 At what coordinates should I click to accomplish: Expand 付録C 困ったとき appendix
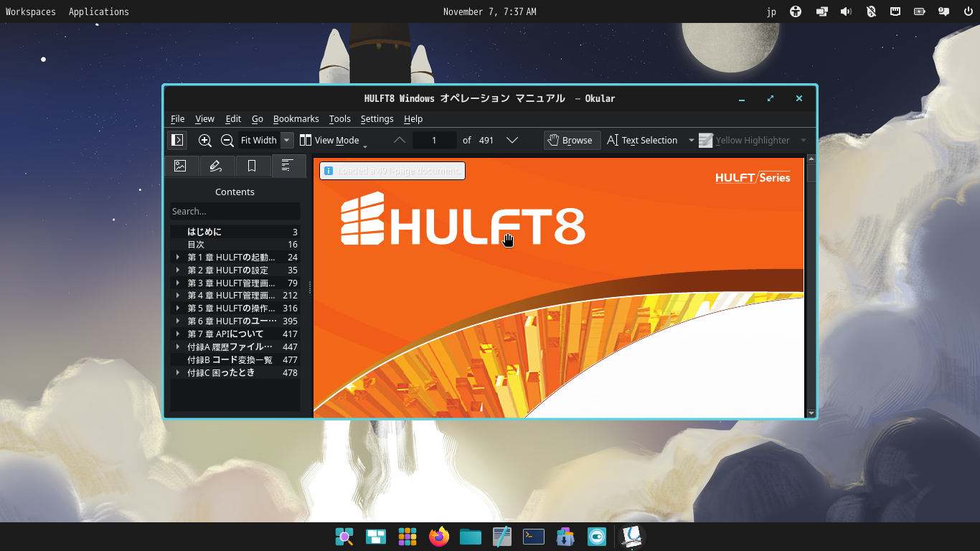click(178, 373)
